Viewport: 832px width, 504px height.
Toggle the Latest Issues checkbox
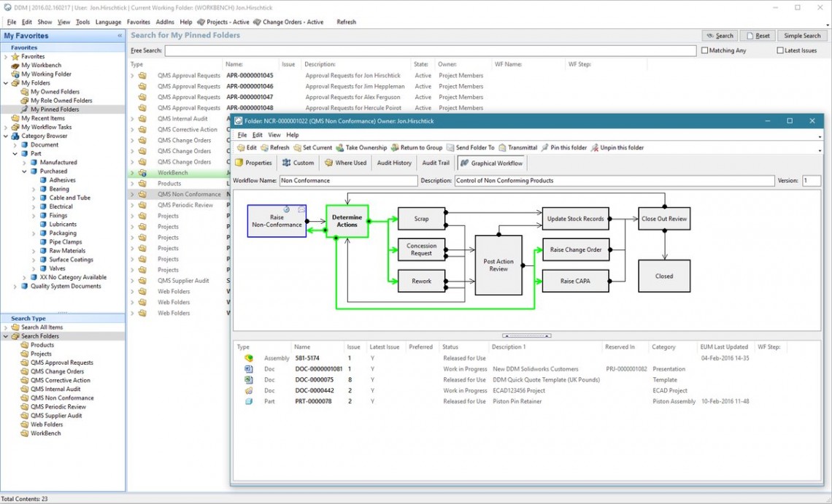pos(780,51)
